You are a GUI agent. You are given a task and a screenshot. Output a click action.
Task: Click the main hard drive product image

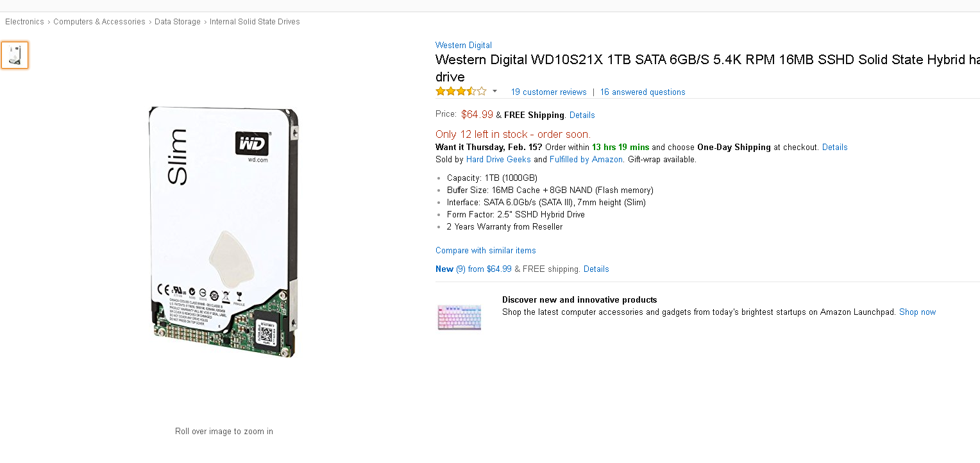click(224, 231)
